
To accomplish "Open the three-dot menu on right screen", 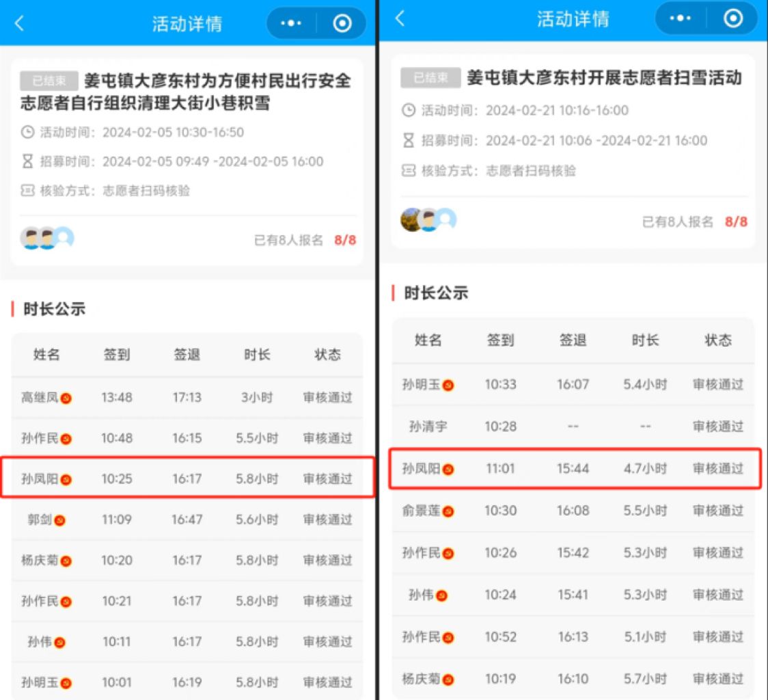I will pos(680,18).
